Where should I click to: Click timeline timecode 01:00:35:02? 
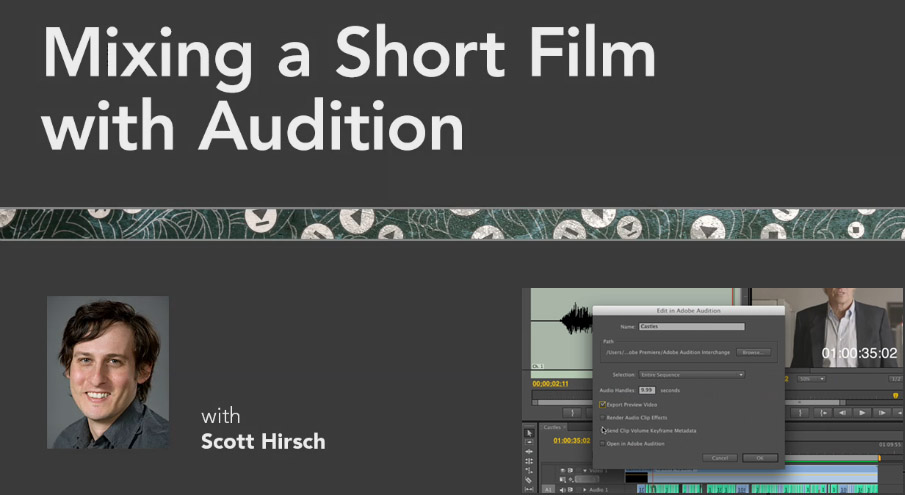(x=571, y=441)
